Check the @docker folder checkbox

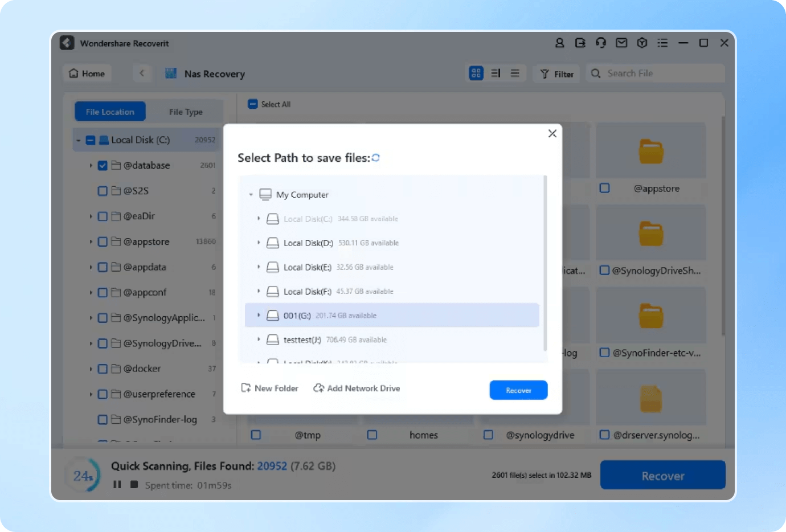coord(103,369)
